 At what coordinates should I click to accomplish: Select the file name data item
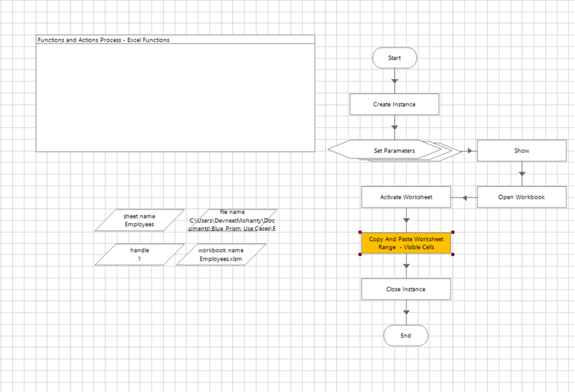click(x=232, y=220)
